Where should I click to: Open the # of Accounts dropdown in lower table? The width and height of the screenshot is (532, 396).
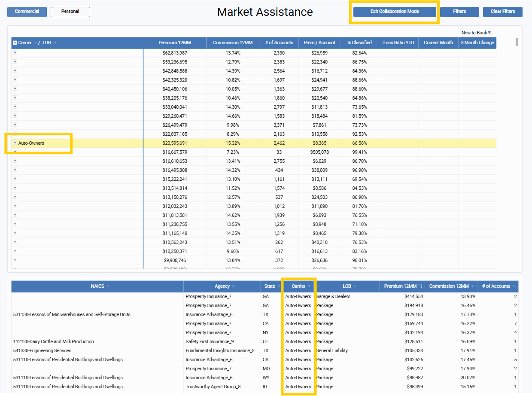[514, 286]
